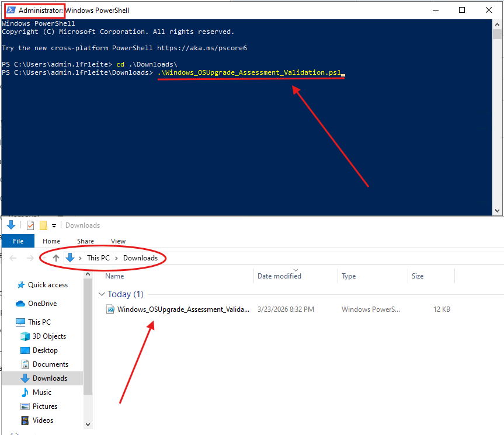Click the PowerShell vertical scrollbar down arrow
Viewport: 504px width, 435px height.
[x=498, y=211]
